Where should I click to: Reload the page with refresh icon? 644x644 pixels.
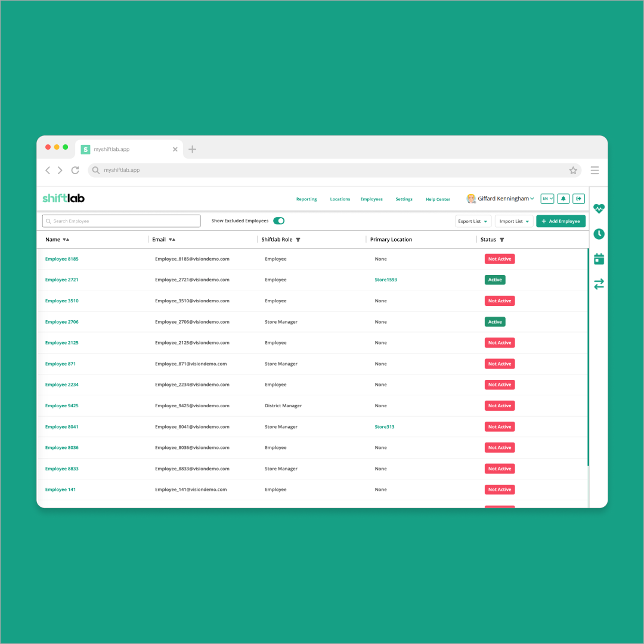pyautogui.click(x=75, y=171)
